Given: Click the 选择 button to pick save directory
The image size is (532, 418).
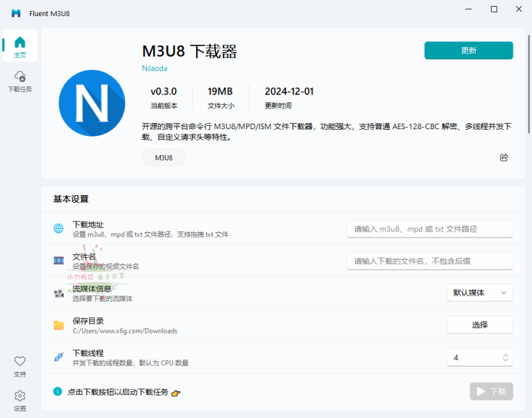Looking at the screenshot, I should click(479, 325).
